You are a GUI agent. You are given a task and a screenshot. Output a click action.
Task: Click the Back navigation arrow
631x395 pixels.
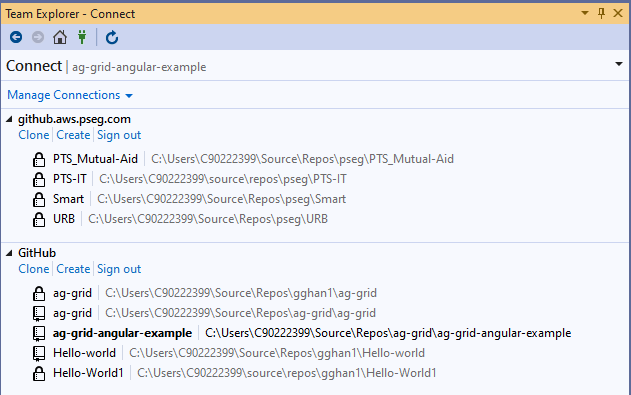[16, 37]
